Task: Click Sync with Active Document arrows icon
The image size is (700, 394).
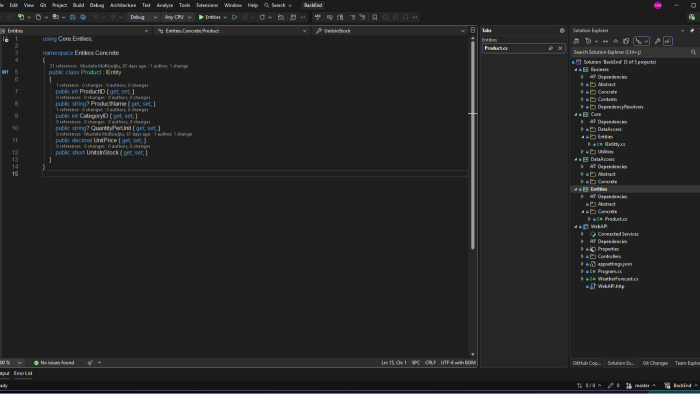Action: click(605, 41)
